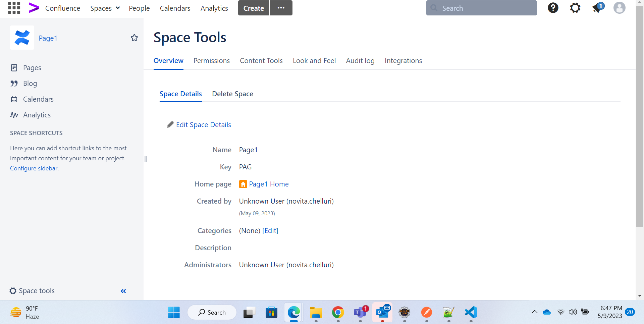Open the help question mark icon
644x324 pixels.
coord(552,8)
